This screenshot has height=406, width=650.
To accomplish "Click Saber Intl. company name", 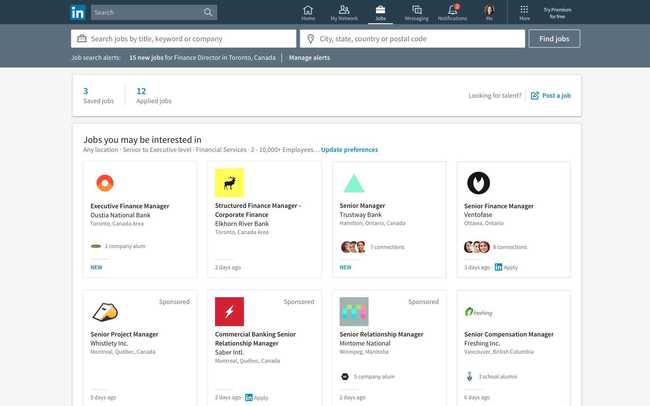I will point(229,353).
